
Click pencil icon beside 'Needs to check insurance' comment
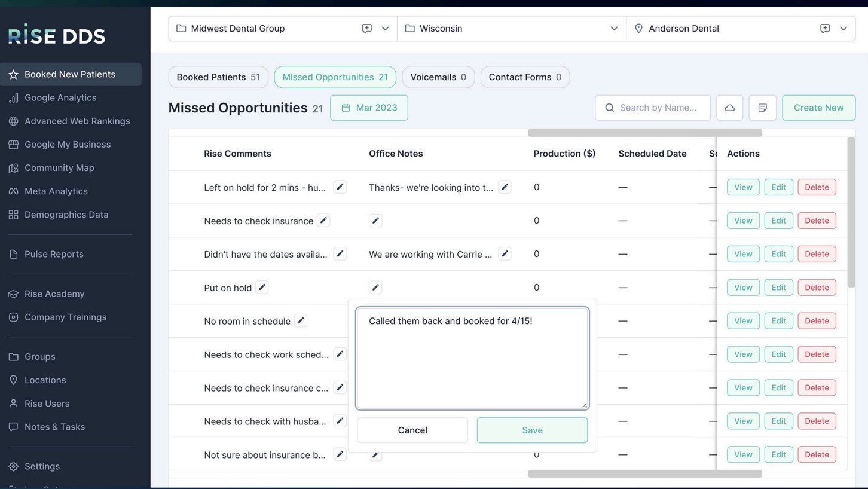tap(323, 221)
